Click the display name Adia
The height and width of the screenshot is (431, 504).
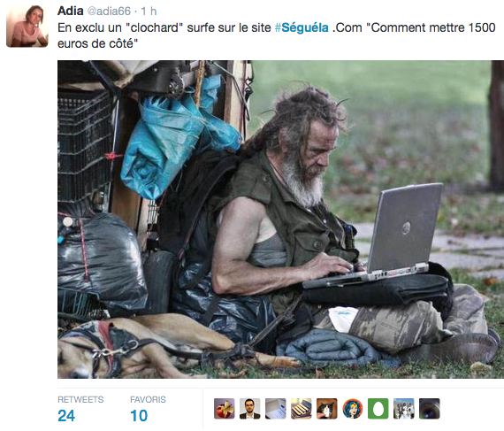[x=70, y=11]
